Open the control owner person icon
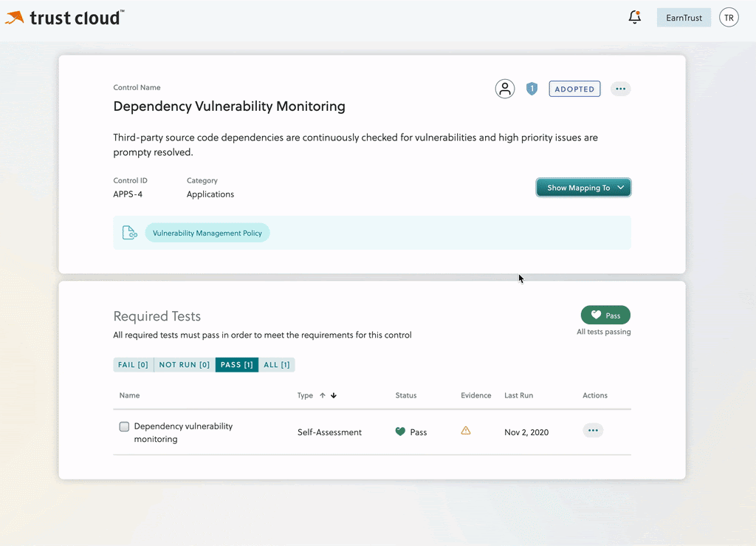 click(505, 89)
